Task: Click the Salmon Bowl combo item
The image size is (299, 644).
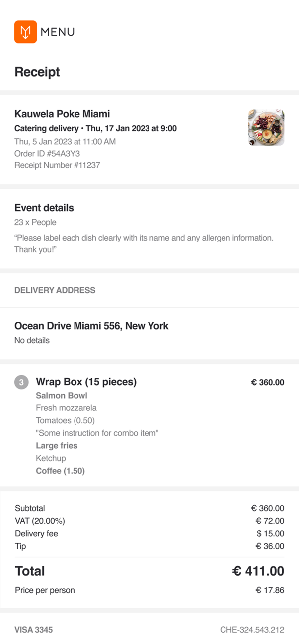Action: point(62,396)
